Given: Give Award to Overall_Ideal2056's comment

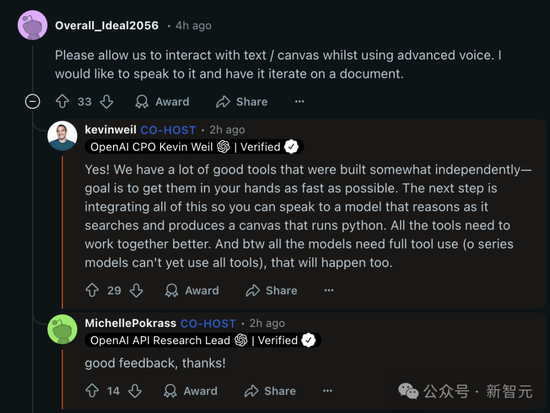Looking at the screenshot, I should (162, 102).
